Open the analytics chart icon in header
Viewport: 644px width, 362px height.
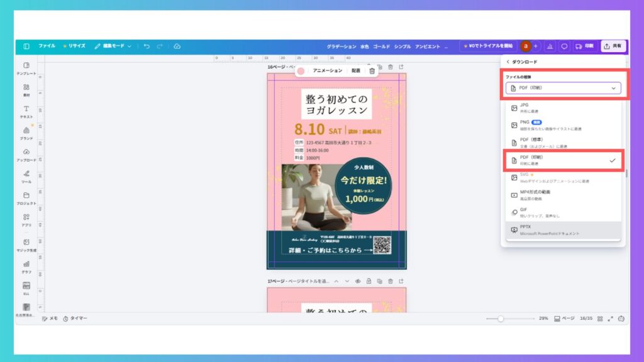pyautogui.click(x=550, y=46)
